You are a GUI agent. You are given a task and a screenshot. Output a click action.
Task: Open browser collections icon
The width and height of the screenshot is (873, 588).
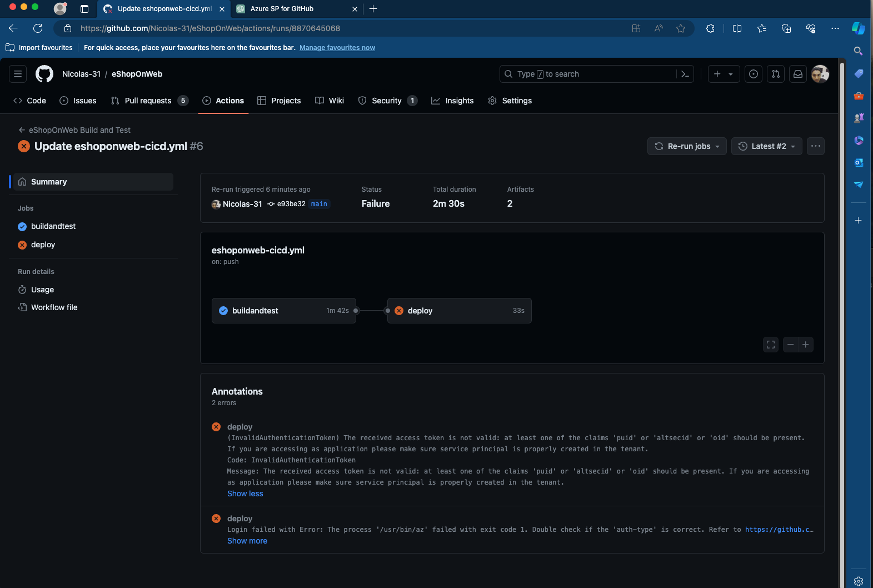click(786, 28)
